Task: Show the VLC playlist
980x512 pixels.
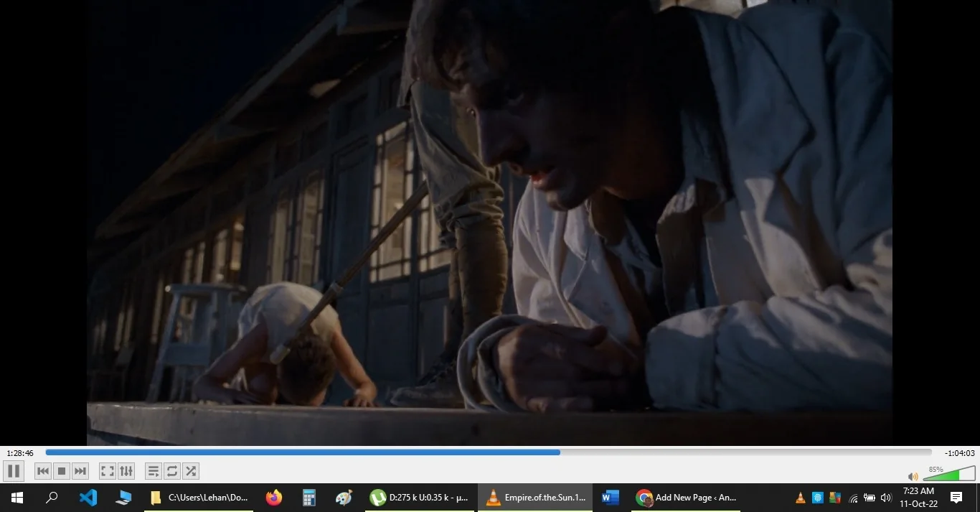Action: pyautogui.click(x=154, y=471)
